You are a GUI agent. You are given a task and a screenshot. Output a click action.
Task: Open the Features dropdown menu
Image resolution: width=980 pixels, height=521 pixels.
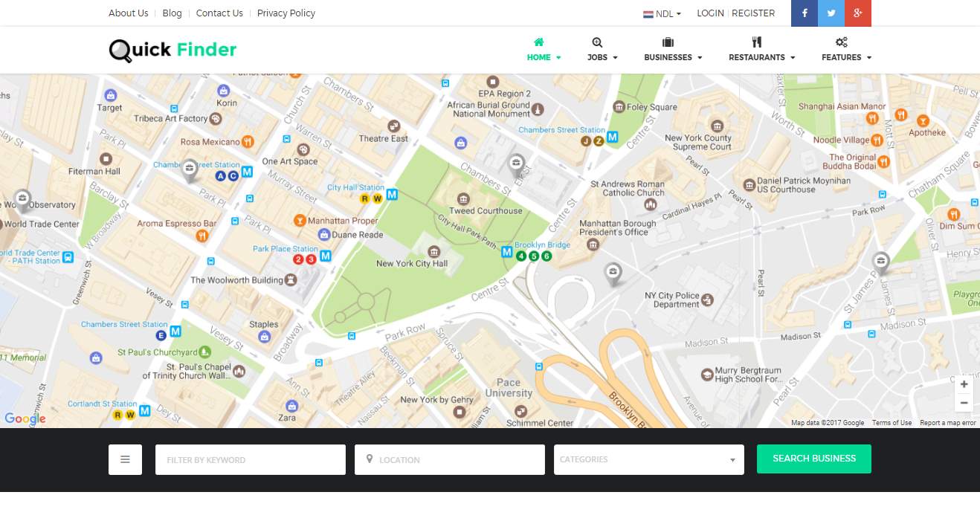tap(845, 57)
